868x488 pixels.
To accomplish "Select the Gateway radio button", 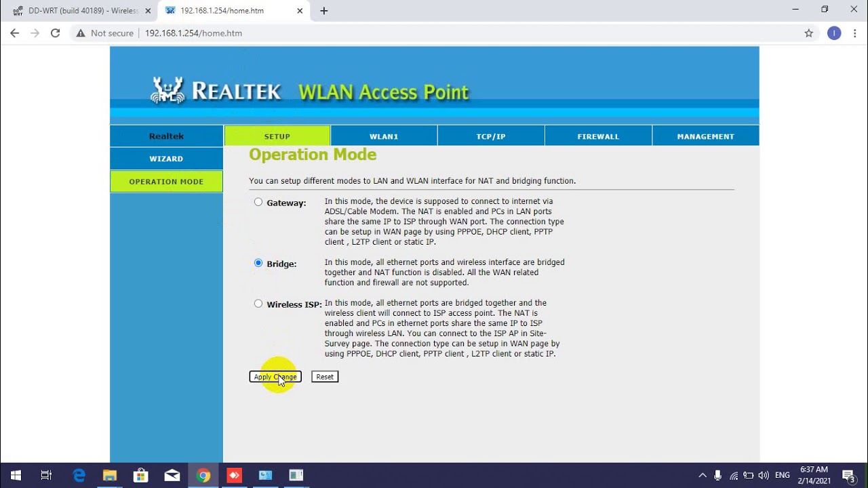I will [258, 202].
